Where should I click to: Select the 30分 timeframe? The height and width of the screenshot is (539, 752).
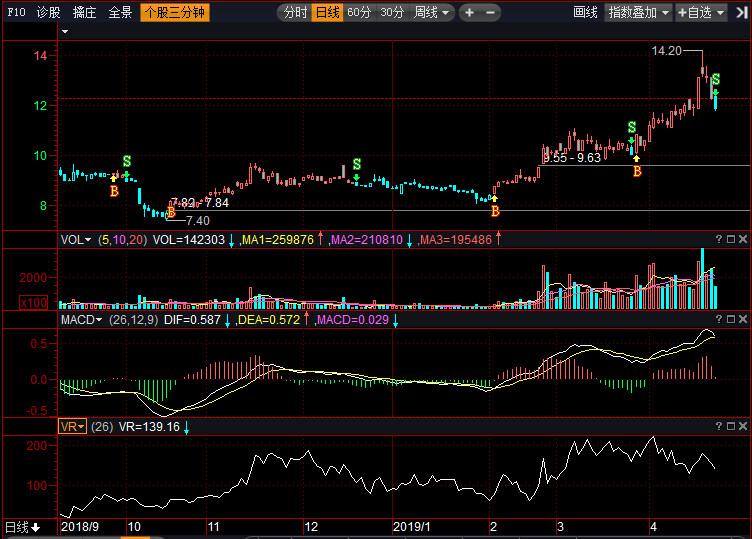click(x=392, y=13)
